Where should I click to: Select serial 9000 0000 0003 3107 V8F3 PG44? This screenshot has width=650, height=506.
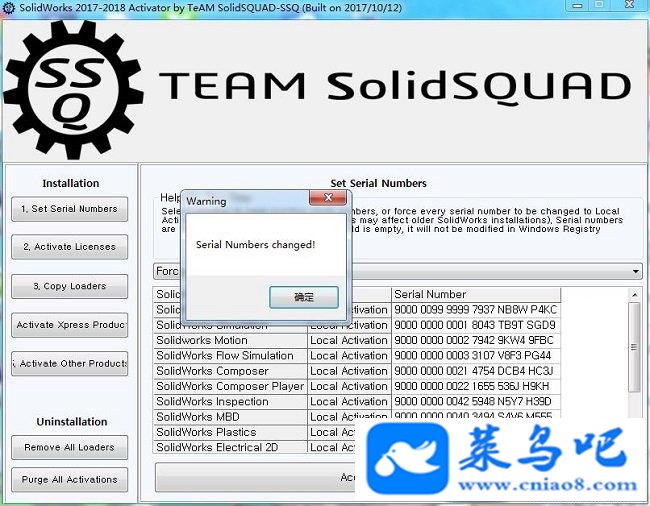(475, 356)
